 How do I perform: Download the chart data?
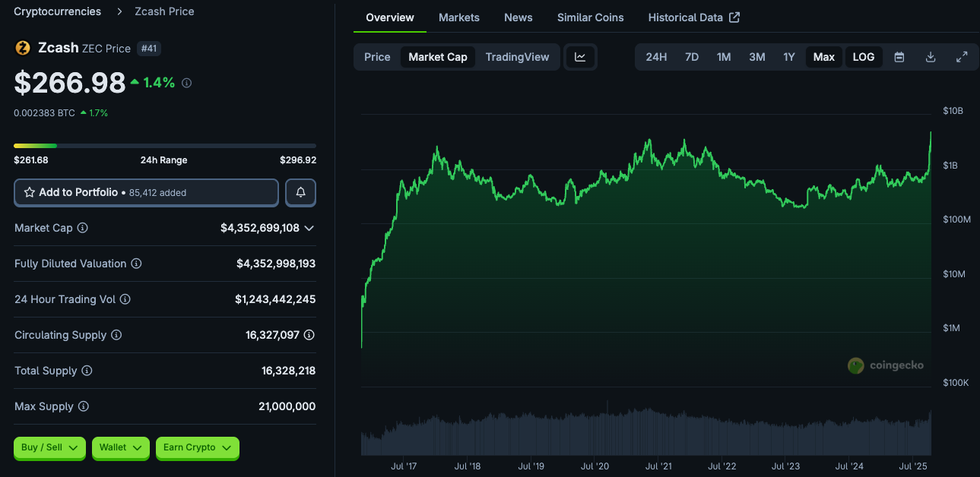pyautogui.click(x=931, y=57)
